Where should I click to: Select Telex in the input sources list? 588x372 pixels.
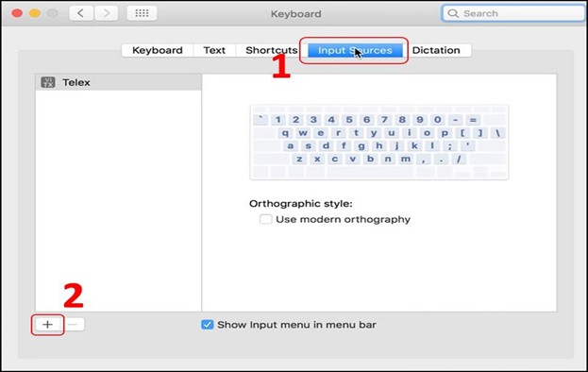[119, 82]
